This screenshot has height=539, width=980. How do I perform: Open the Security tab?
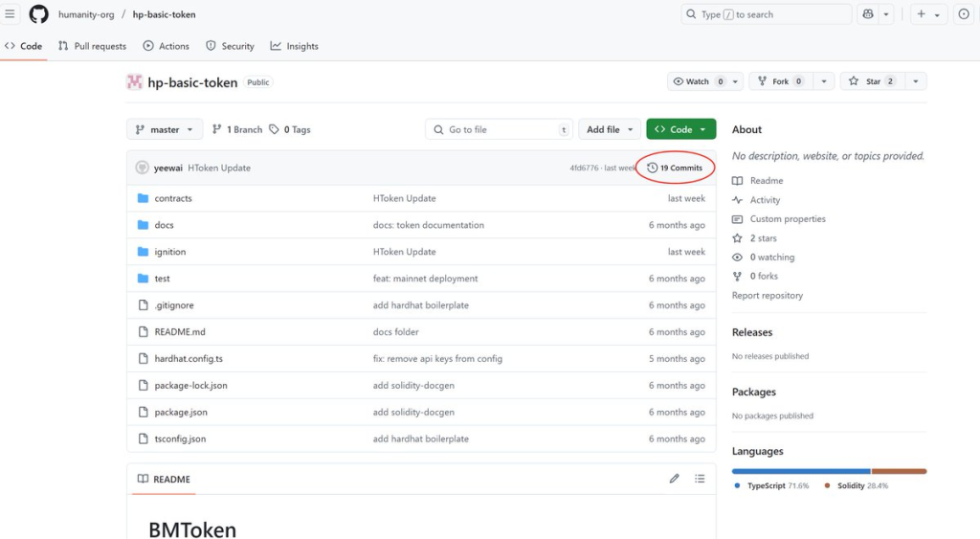tap(230, 46)
